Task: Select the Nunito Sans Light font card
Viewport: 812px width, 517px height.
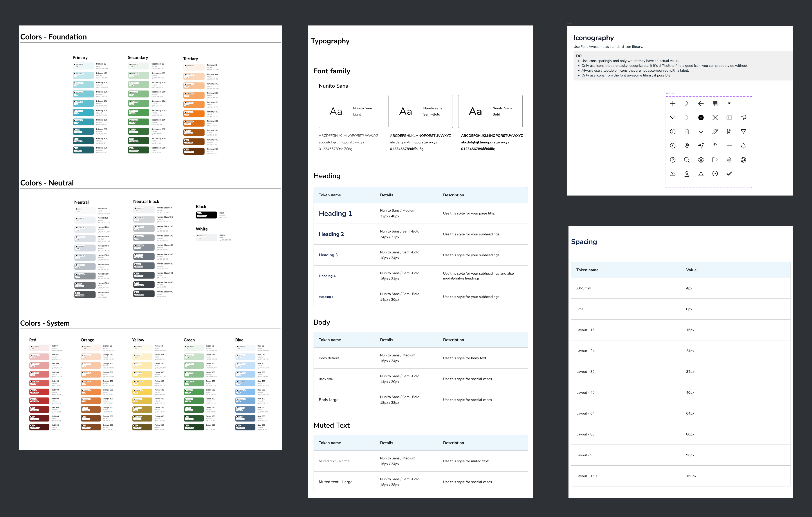Action: [351, 111]
